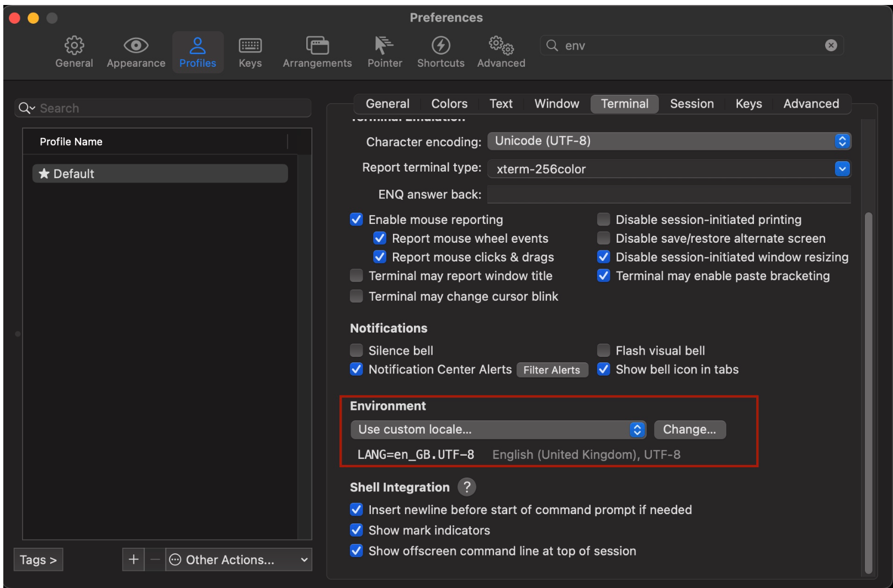
Task: Click the yellow minimize window button
Action: (x=33, y=18)
